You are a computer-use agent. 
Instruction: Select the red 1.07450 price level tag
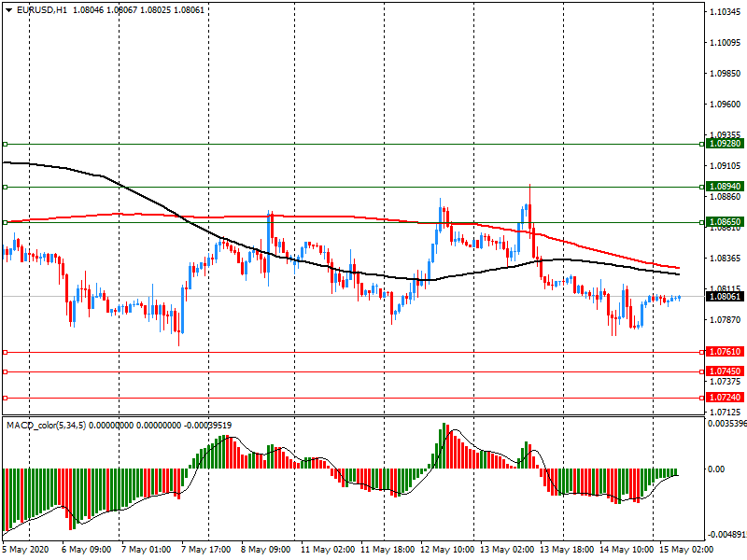pos(725,371)
